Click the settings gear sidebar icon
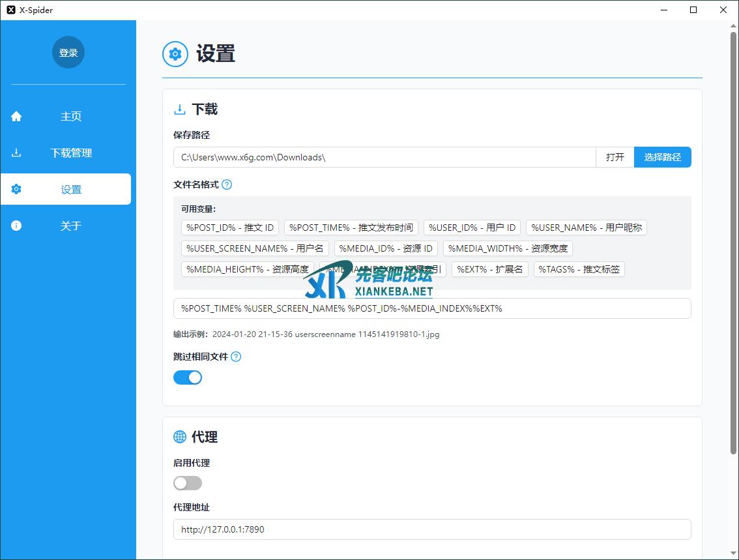 point(16,189)
